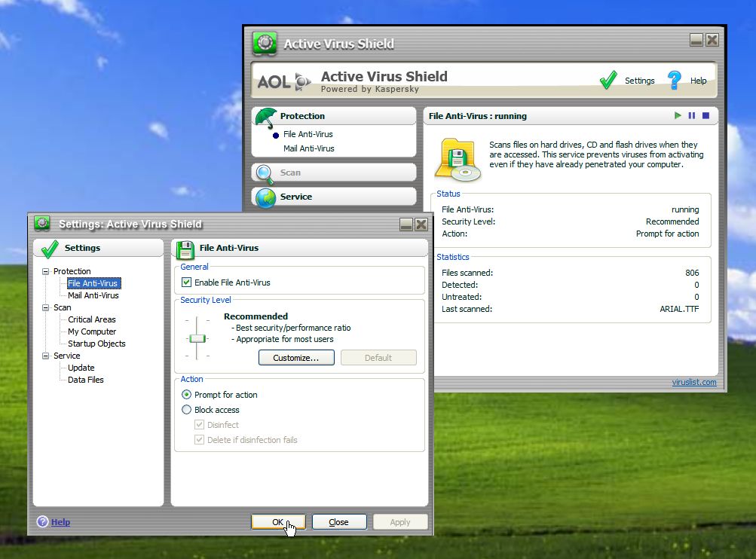Open Startup Objects scan settings
The width and height of the screenshot is (756, 559).
click(x=96, y=344)
